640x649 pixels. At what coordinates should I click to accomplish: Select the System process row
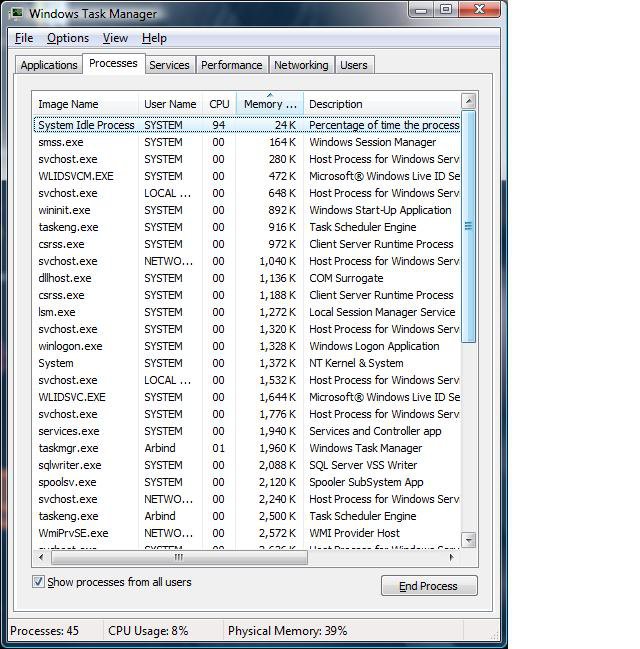click(247, 363)
